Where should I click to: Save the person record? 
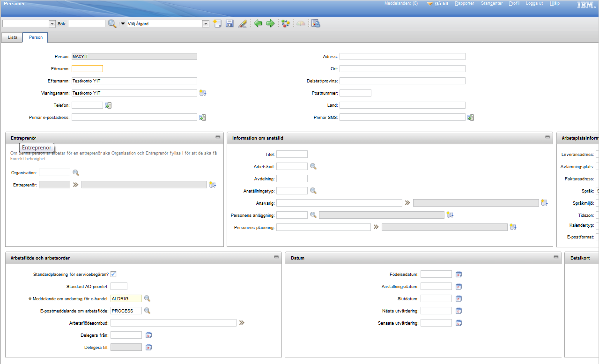229,23
